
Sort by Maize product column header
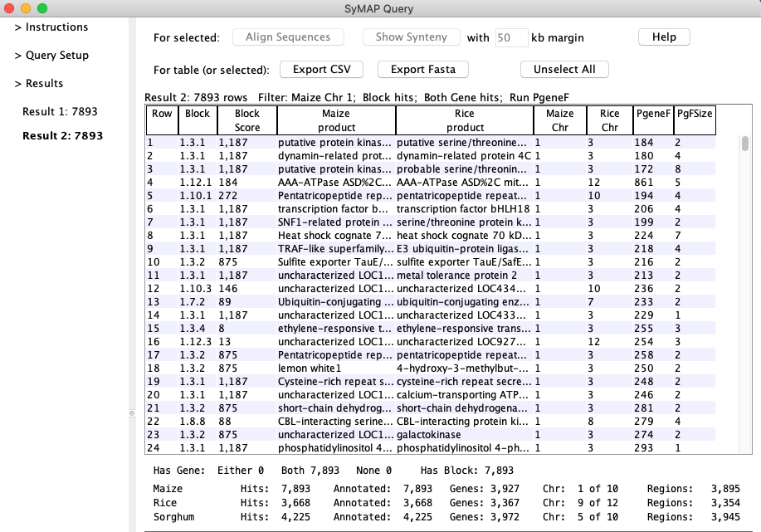(x=336, y=120)
